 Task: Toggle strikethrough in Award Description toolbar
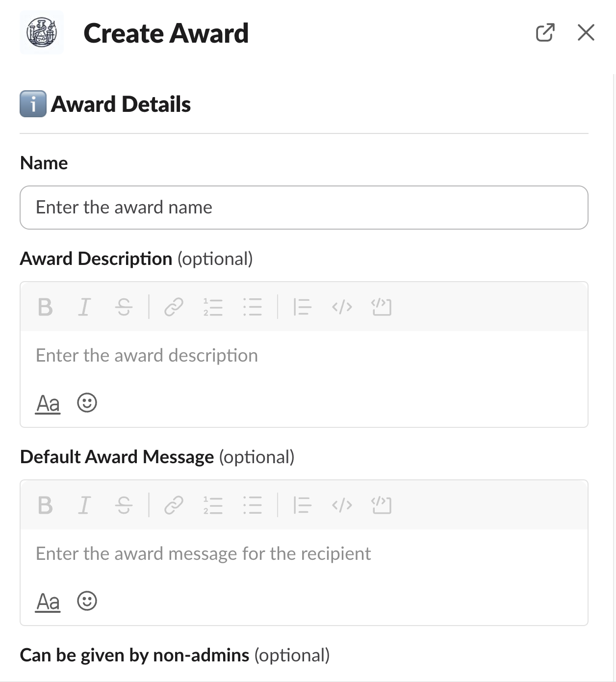[124, 308]
